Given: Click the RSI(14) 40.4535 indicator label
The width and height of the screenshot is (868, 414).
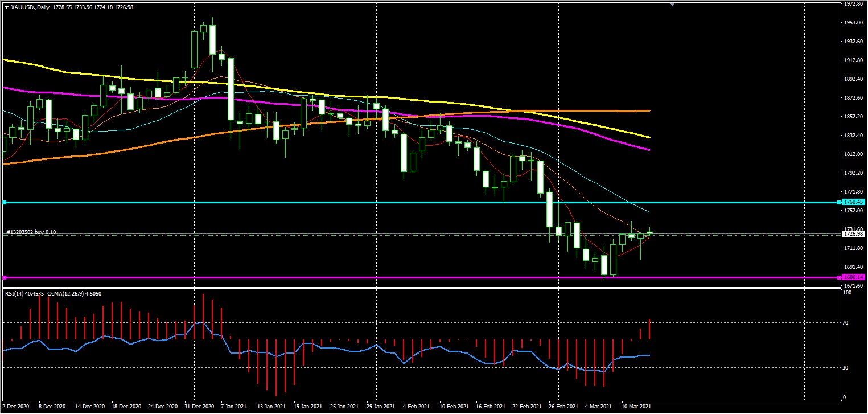Looking at the screenshot, I should tap(24, 294).
